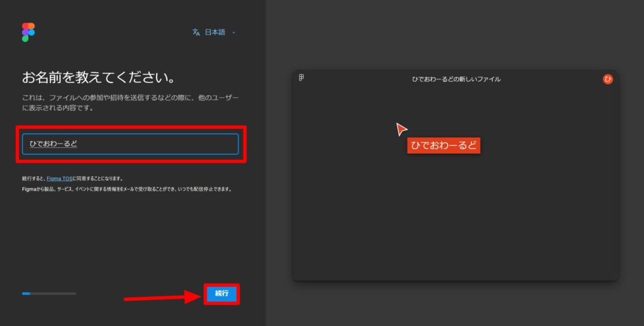Image resolution: width=644 pixels, height=326 pixels.
Task: Click the onboarding progress bar
Action: pos(48,293)
